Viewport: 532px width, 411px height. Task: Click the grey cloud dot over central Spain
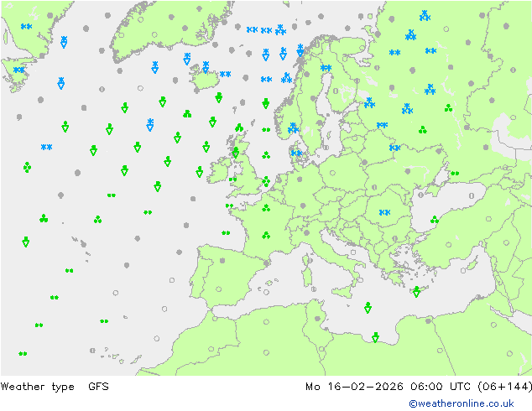point(222,260)
